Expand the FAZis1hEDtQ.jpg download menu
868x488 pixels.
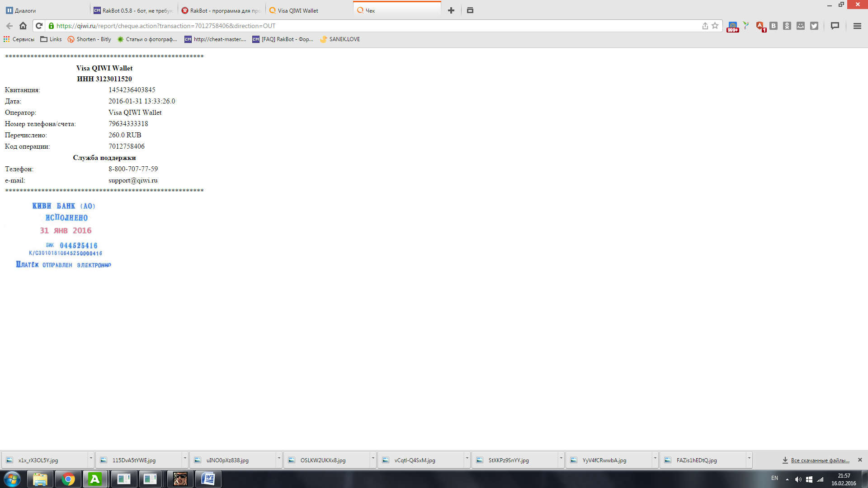[749, 459]
